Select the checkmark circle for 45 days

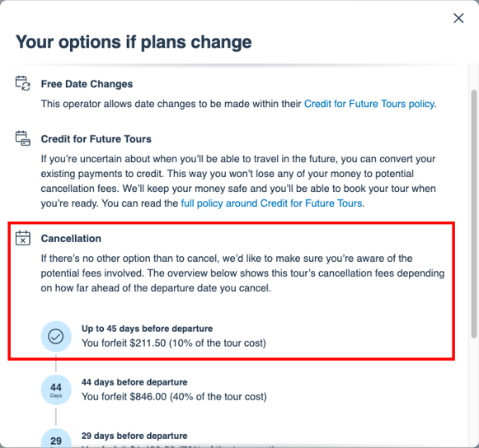point(56,336)
